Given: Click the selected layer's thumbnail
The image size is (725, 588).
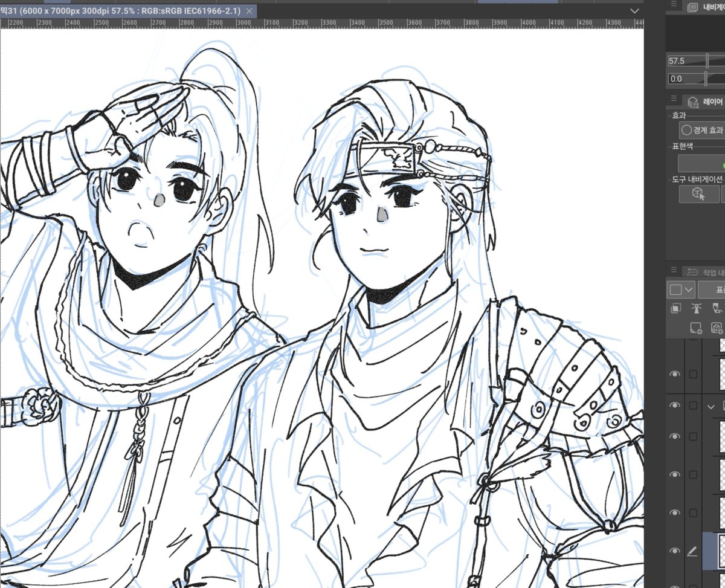Looking at the screenshot, I should pos(720,551).
